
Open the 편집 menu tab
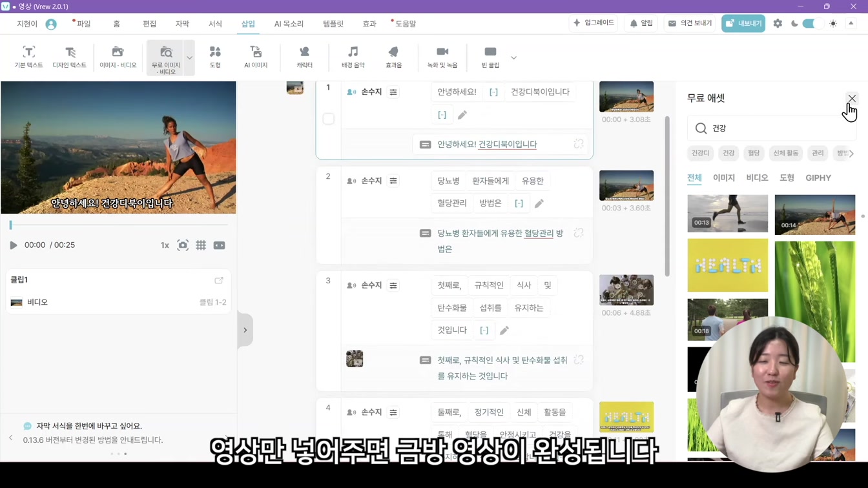click(149, 24)
